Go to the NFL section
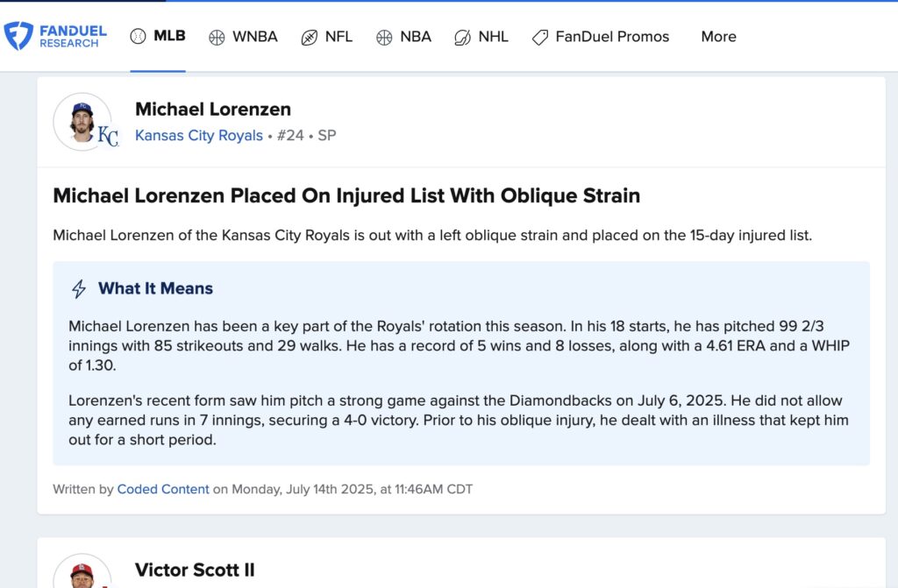This screenshot has width=898, height=588. tap(327, 37)
